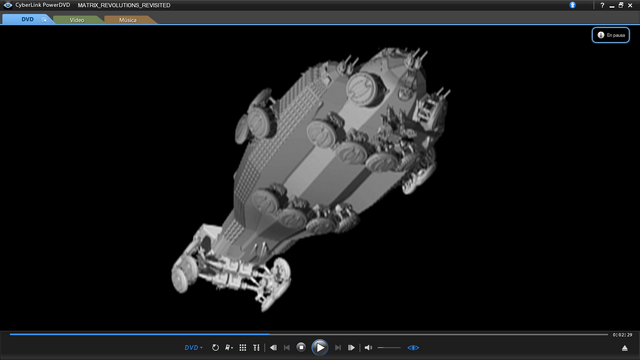Open Help with the question mark icon
This screenshot has width=640, height=360.
point(602,5)
